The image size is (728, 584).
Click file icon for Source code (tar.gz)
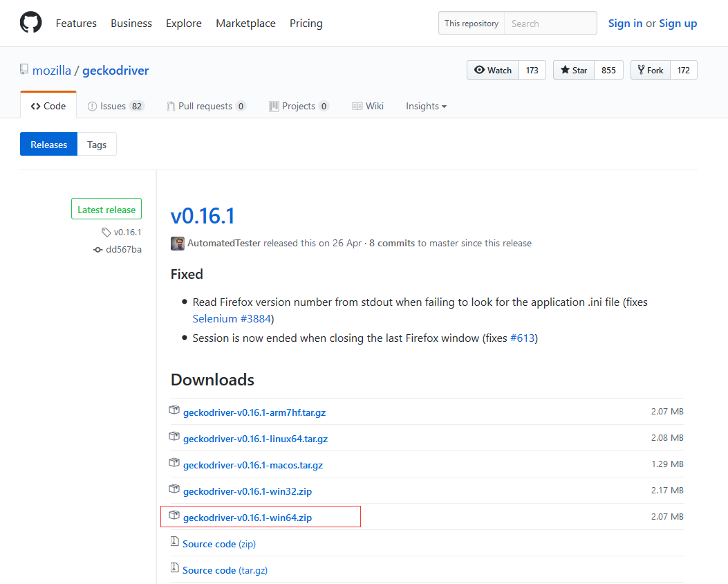[175, 567]
